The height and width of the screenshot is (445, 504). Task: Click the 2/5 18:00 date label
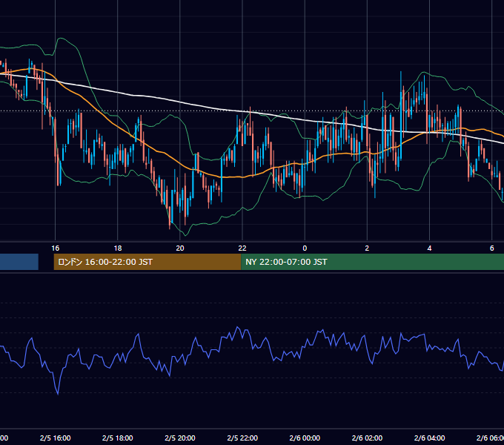point(118,438)
